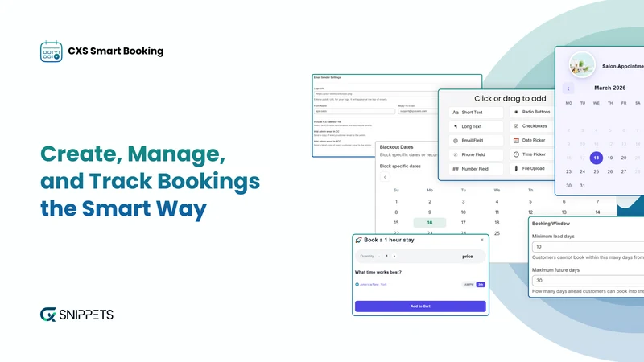Viewport: 644px width, 362px height.
Task: Block day 3 in Blackout Dates calendar
Action: coord(464,202)
